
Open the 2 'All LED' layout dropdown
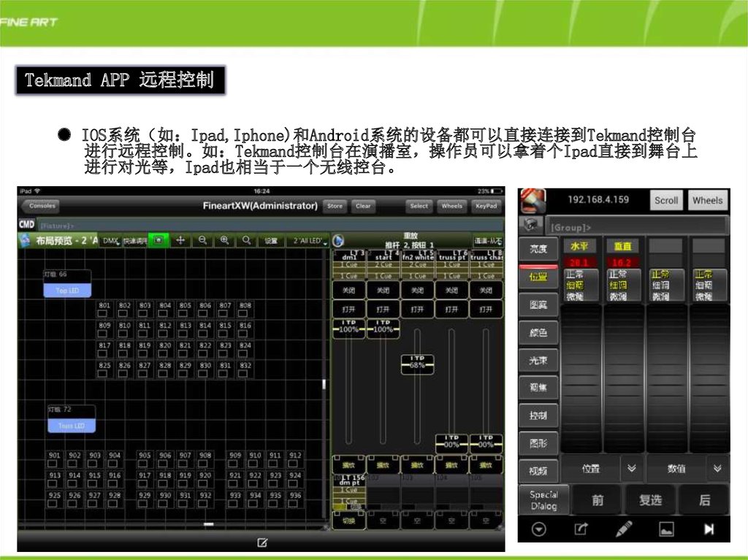[x=308, y=240]
